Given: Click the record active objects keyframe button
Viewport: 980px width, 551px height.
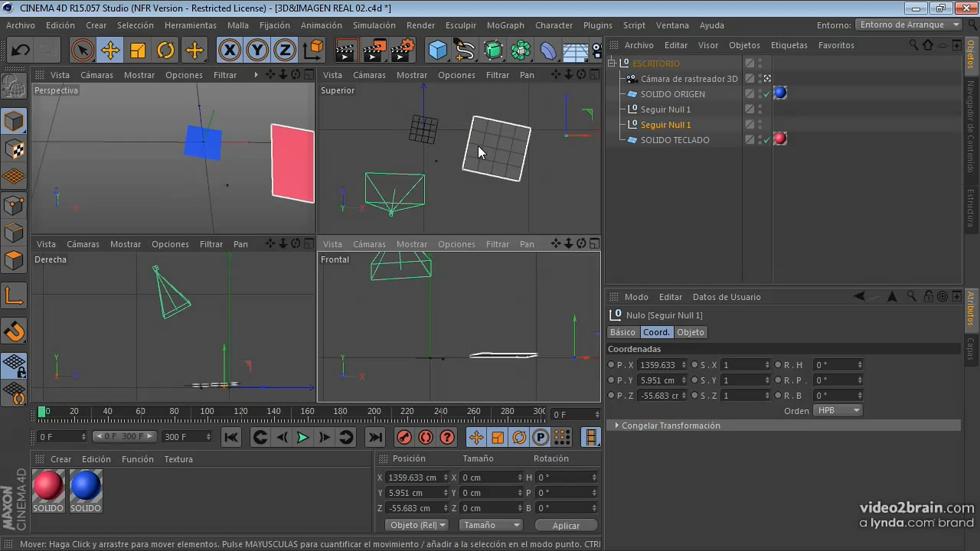Looking at the screenshot, I should pos(404,437).
